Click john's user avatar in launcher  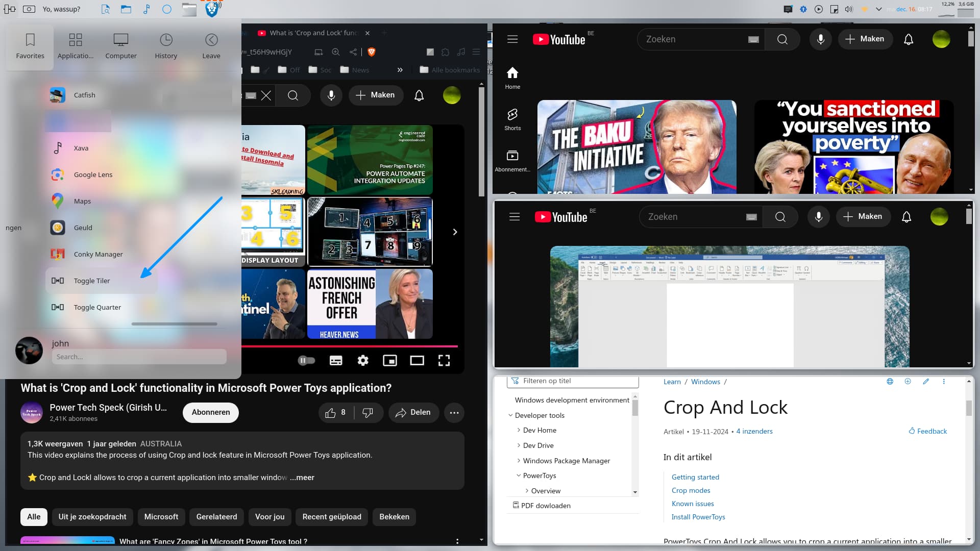click(x=29, y=350)
